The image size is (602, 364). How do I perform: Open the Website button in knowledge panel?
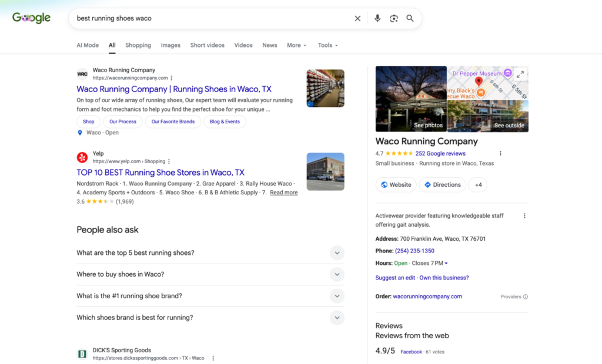pyautogui.click(x=396, y=185)
